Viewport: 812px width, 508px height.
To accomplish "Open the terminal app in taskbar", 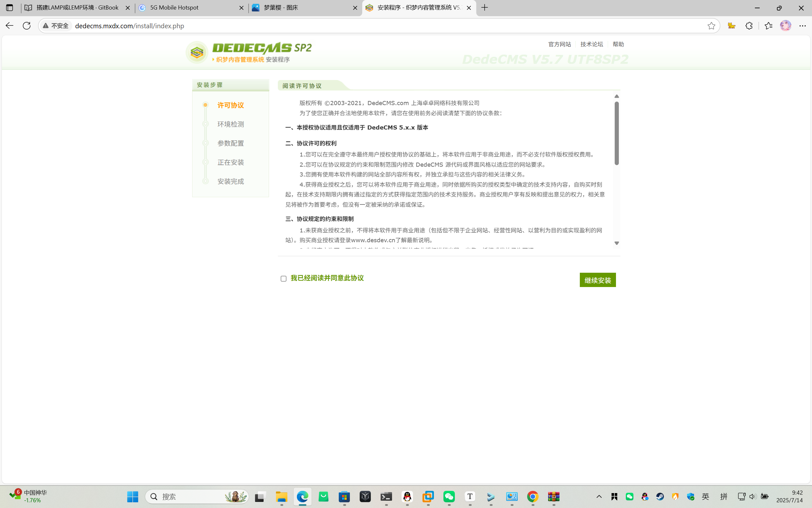I will tap(386, 497).
